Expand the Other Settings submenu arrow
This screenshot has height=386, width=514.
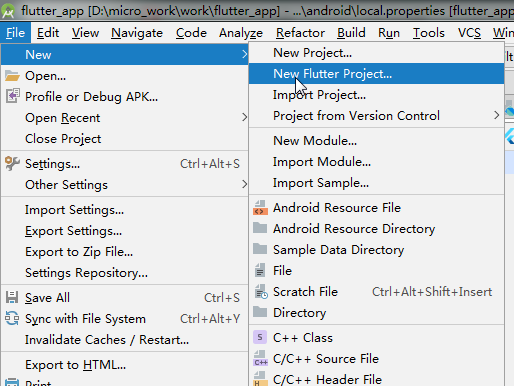click(244, 184)
